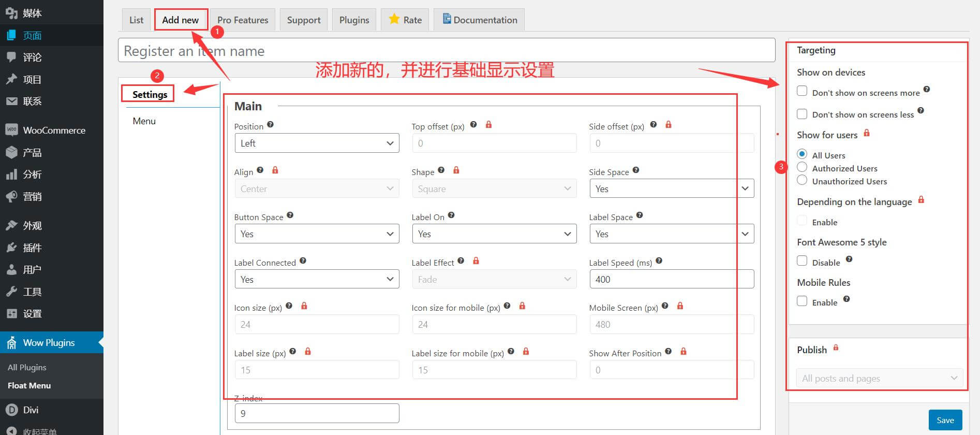The width and height of the screenshot is (980, 435).
Task: Expand the Label On dropdown
Action: click(494, 234)
